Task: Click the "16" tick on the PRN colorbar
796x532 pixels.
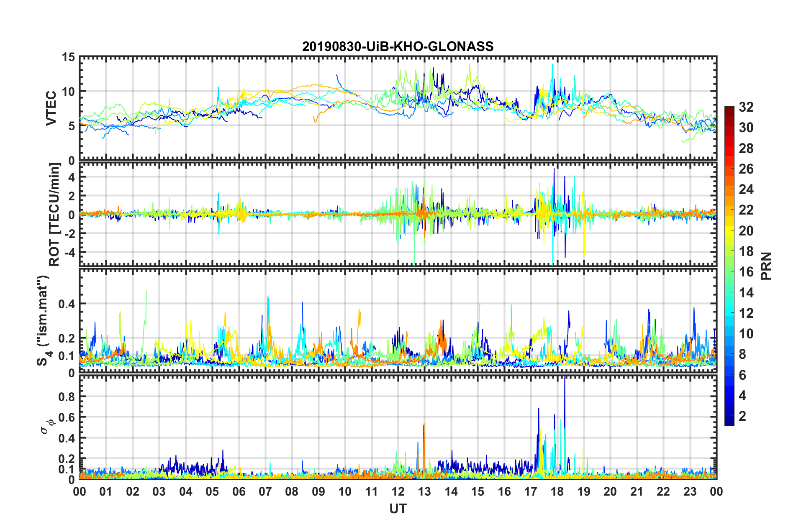Action: [746, 272]
